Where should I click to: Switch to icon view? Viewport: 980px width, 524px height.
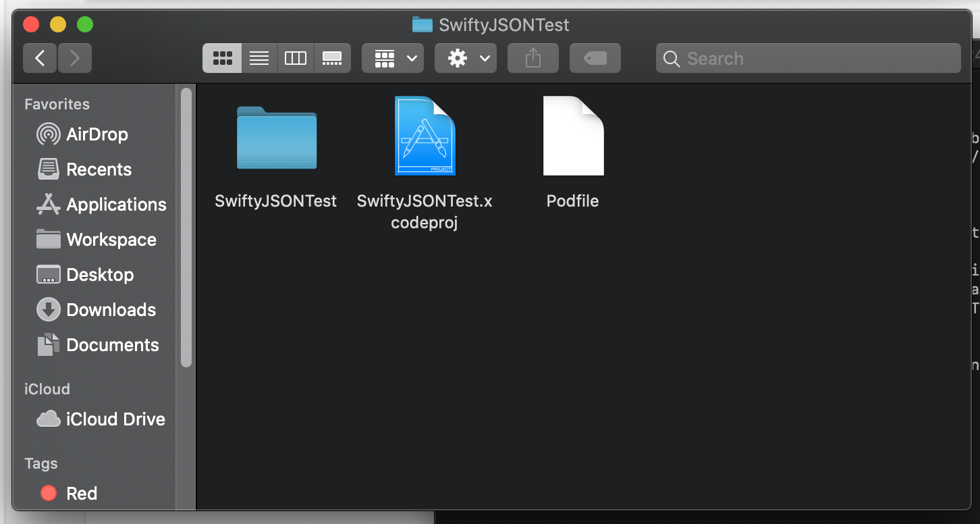tap(222, 59)
